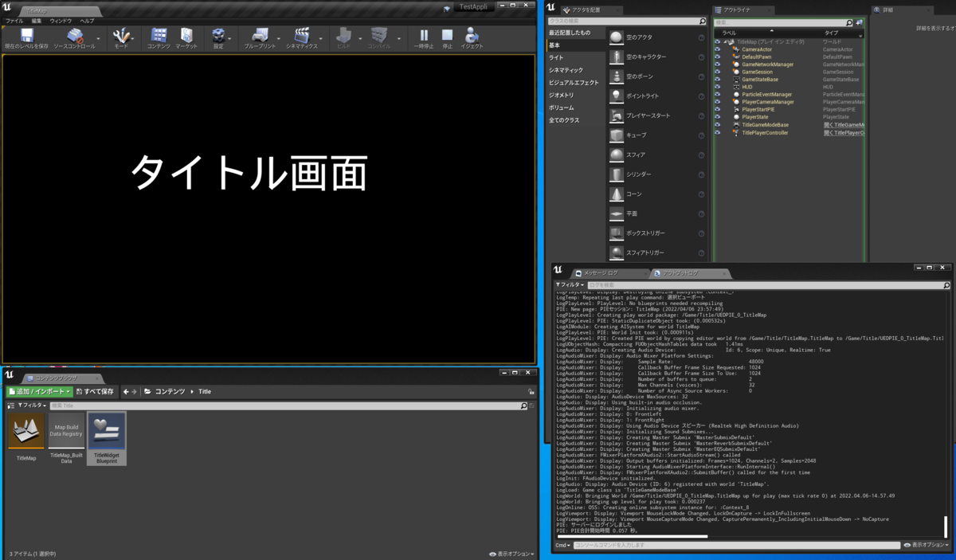956x560 pixels.
Task: Click outliner add folder icon beside search
Action: (x=860, y=23)
